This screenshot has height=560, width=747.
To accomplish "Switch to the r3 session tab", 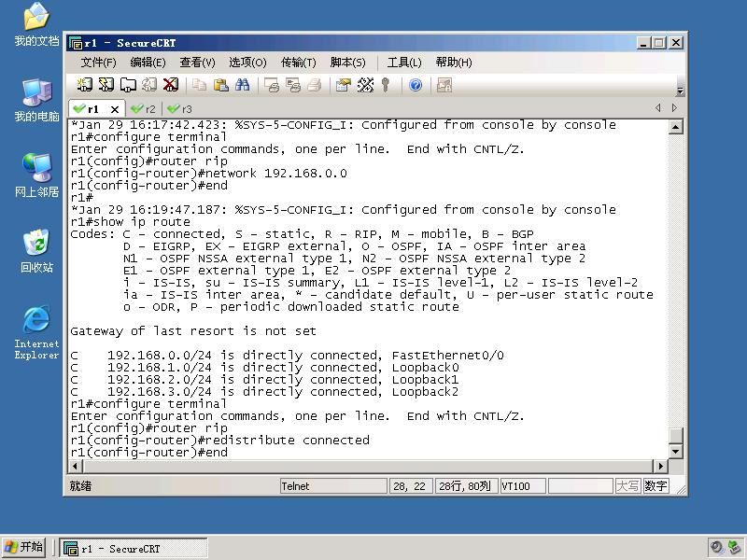I will click(x=180, y=109).
